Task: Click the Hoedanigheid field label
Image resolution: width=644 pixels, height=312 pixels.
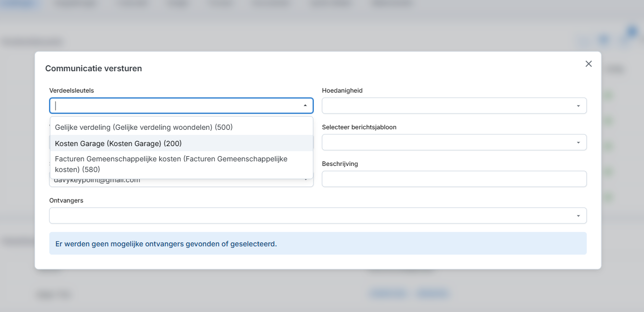Action: pos(342,91)
